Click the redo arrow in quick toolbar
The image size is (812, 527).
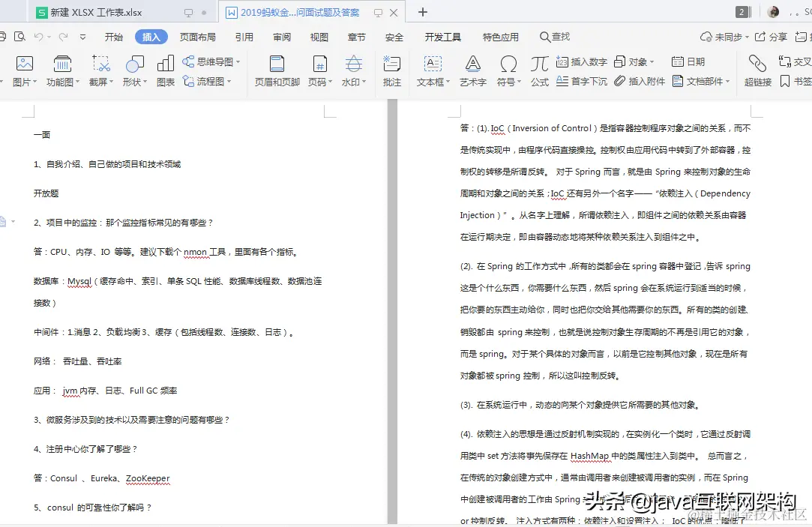click(63, 37)
